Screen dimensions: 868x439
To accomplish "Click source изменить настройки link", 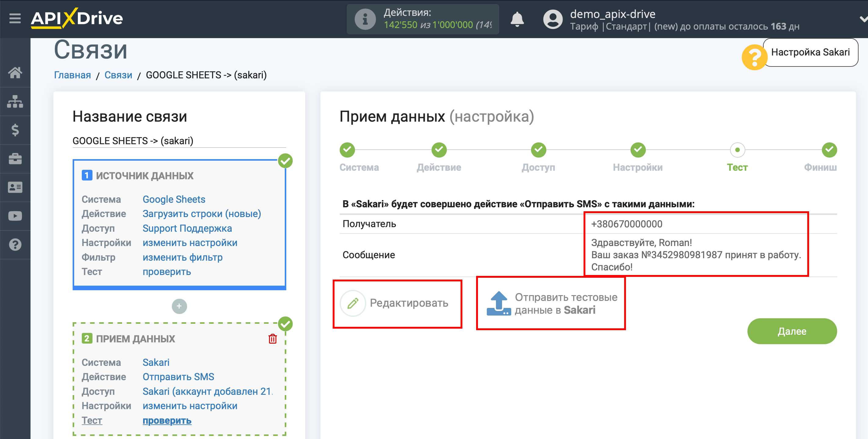I will pyautogui.click(x=190, y=243).
